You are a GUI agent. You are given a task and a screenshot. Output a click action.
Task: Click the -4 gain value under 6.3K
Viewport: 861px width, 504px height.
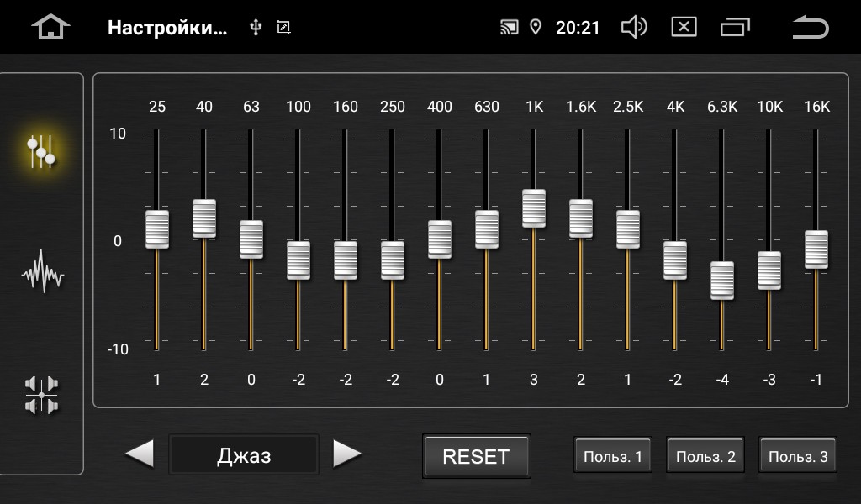722,380
